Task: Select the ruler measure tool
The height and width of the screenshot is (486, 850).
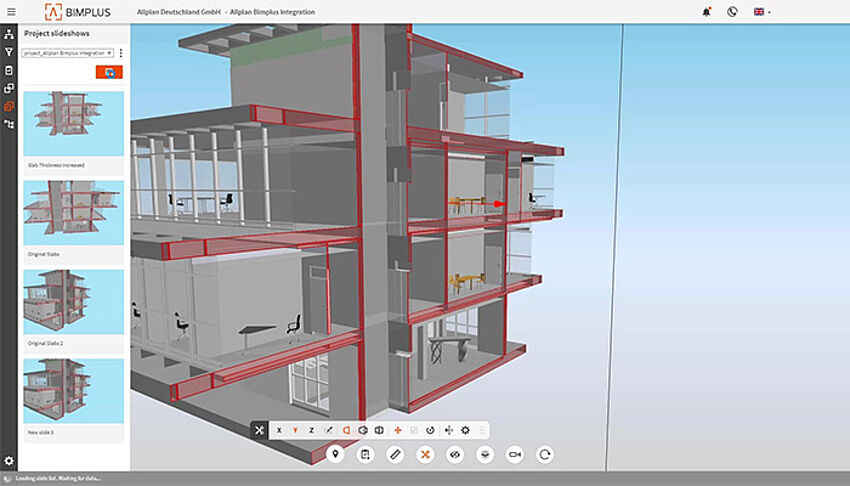Action: pyautogui.click(x=395, y=454)
